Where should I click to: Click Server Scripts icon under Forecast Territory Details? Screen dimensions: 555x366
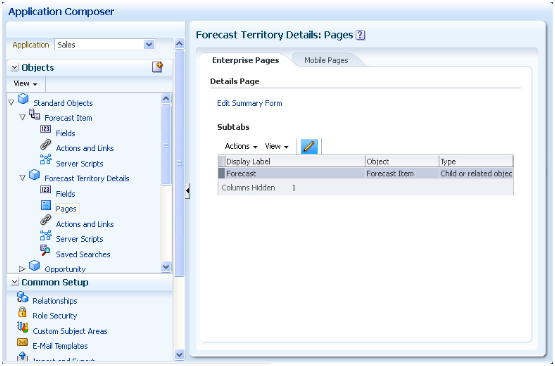(x=45, y=235)
